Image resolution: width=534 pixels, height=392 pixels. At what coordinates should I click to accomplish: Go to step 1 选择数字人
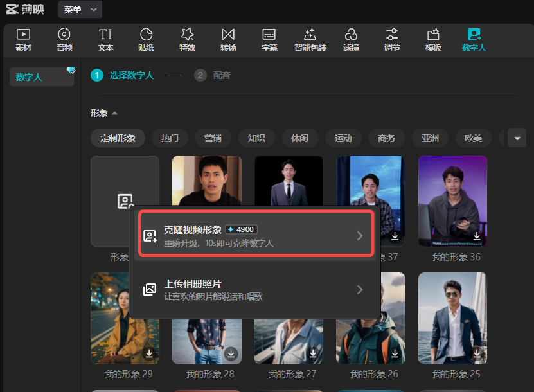click(123, 75)
